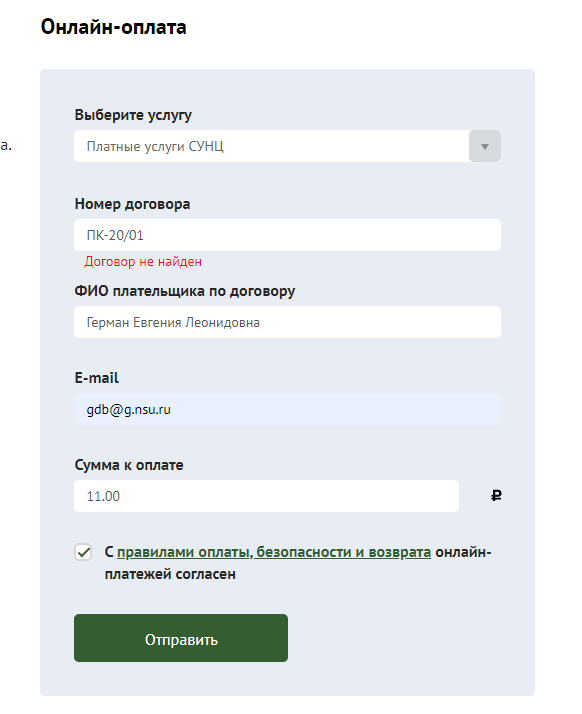Click the 'ФИО плательщика по договору' label
The height and width of the screenshot is (714, 582).
tap(185, 291)
